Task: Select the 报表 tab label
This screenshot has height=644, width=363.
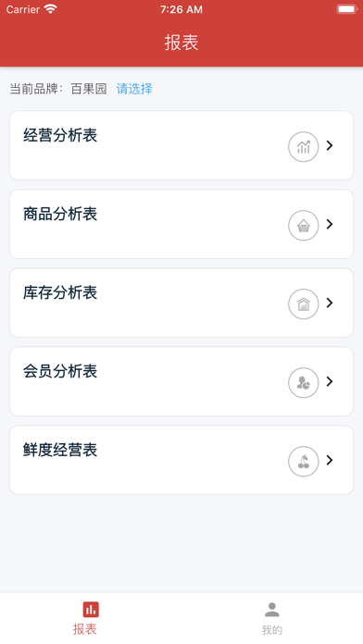Action: [x=84, y=629]
